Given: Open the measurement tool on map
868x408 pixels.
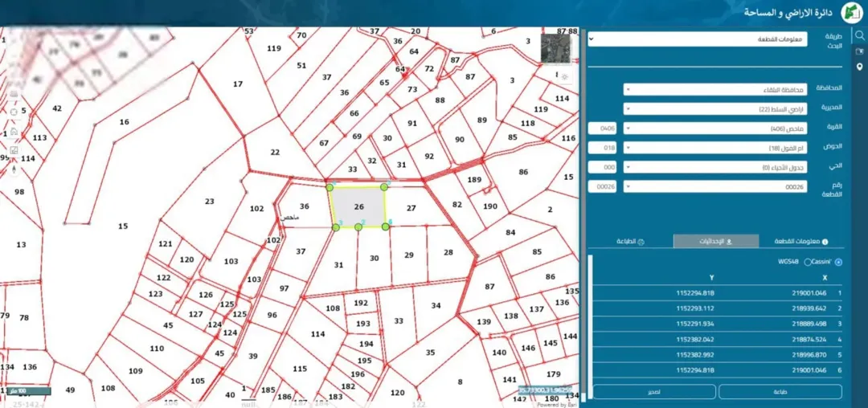Looking at the screenshot, I should (x=14, y=150).
